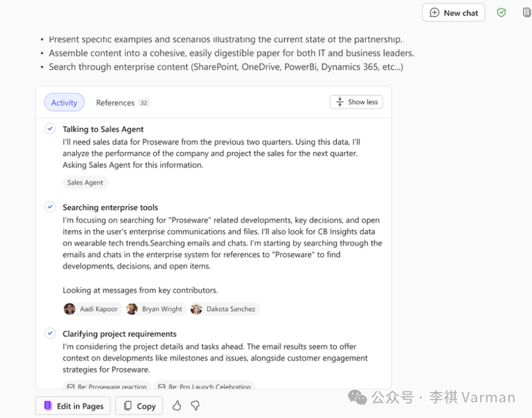
Task: Click the Edit in Pages button
Action: pos(73,406)
